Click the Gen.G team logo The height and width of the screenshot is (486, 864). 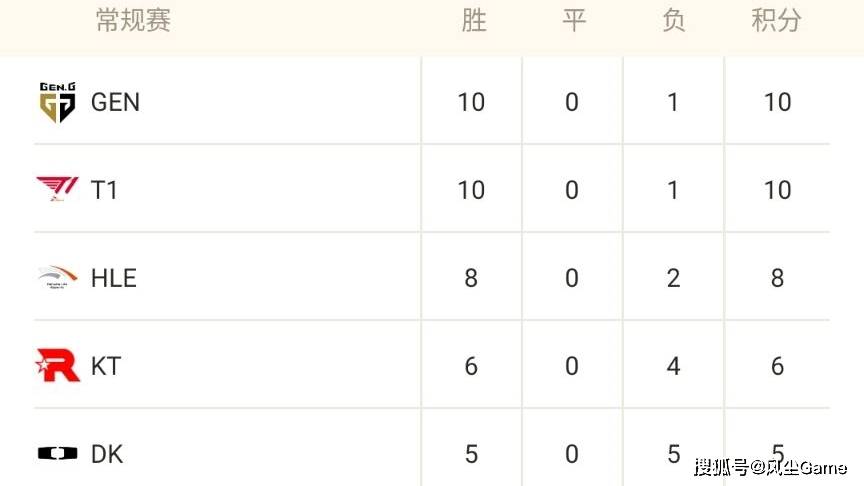(x=57, y=102)
